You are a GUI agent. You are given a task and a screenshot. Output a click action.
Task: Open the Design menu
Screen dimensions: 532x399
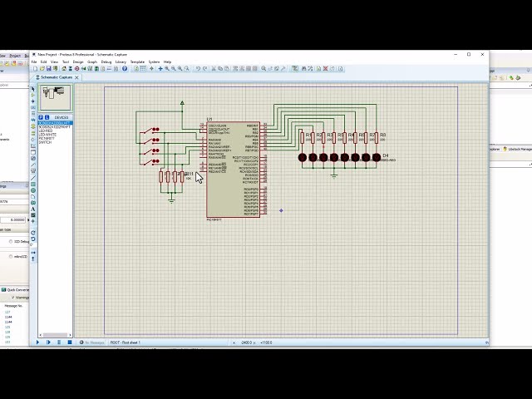pyautogui.click(x=78, y=62)
